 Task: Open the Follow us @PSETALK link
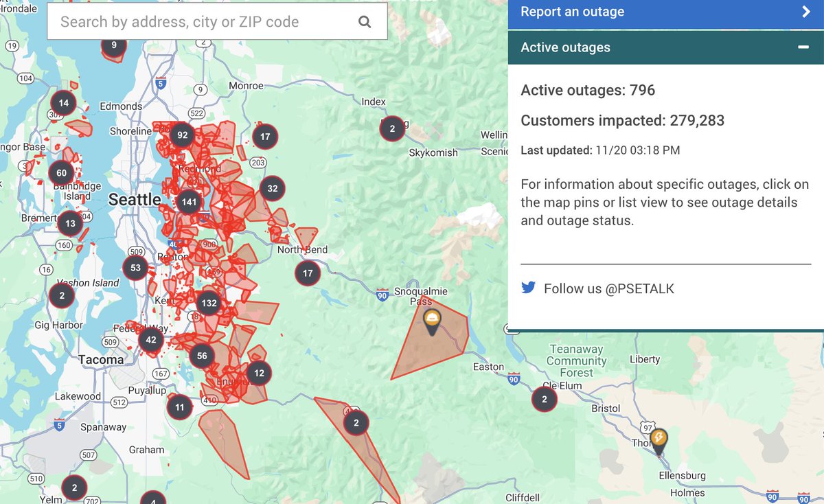coord(609,288)
